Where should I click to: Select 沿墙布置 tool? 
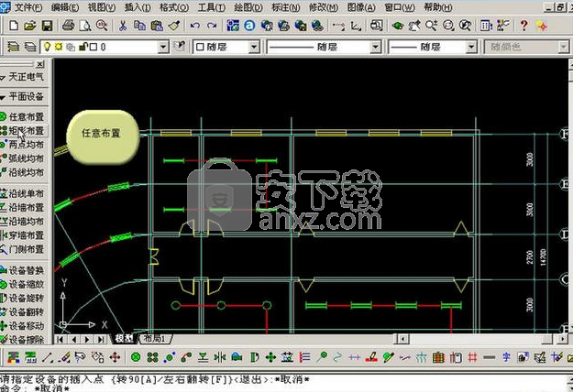click(22, 207)
